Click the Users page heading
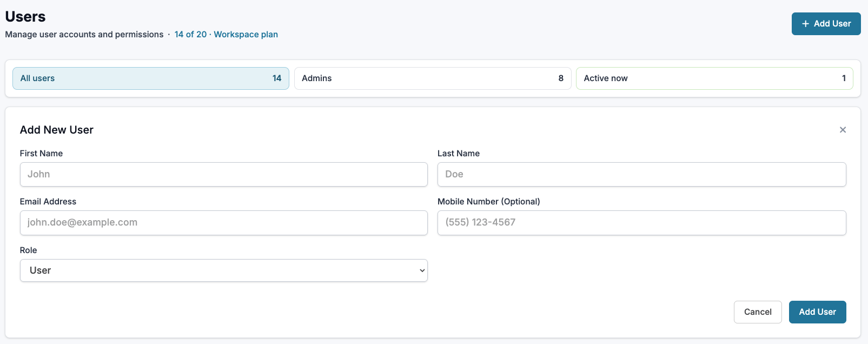Viewport: 868px width, 344px height. click(25, 17)
